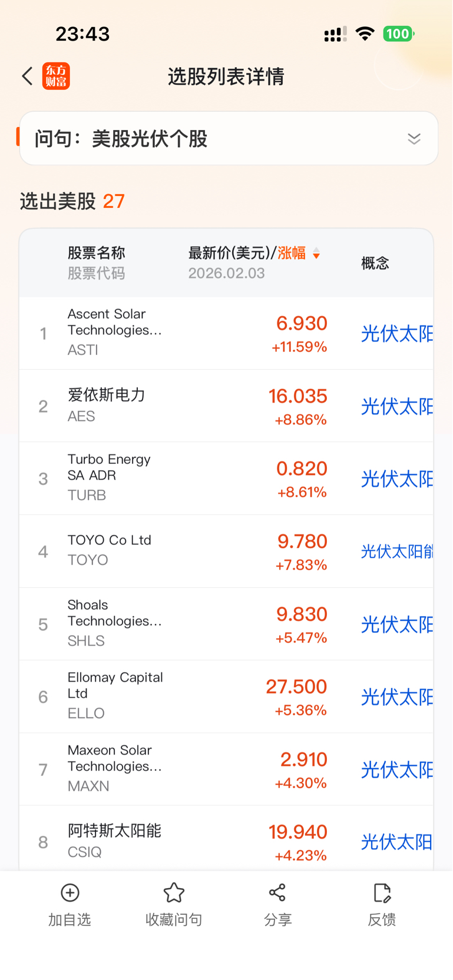
Task: Tap Maxeon Solar price 2.910
Action: (303, 760)
